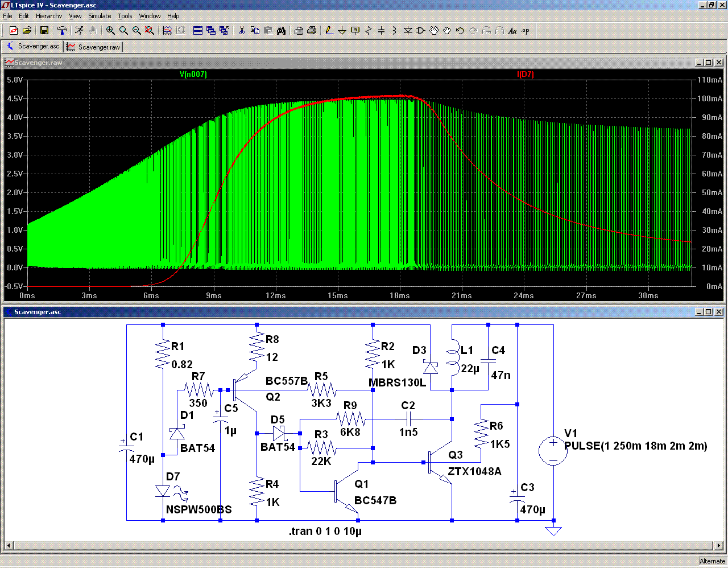Pick the Inductor component tool

[394, 31]
